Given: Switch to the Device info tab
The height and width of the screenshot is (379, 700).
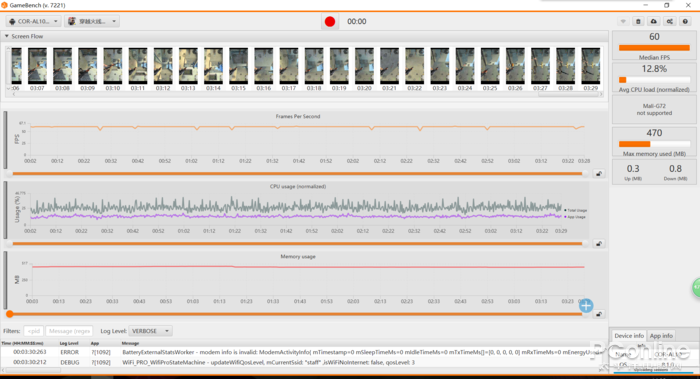Looking at the screenshot, I should coord(629,336).
